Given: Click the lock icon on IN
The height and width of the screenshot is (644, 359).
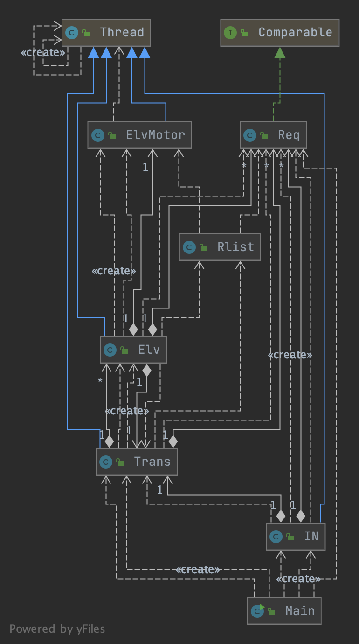Looking at the screenshot, I should coord(290,537).
